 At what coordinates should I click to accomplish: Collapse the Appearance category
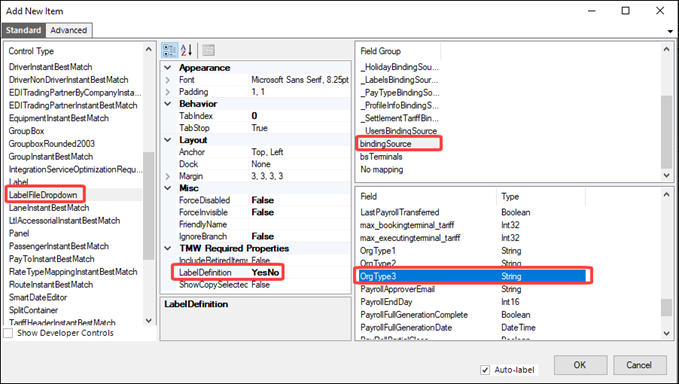[x=168, y=68]
